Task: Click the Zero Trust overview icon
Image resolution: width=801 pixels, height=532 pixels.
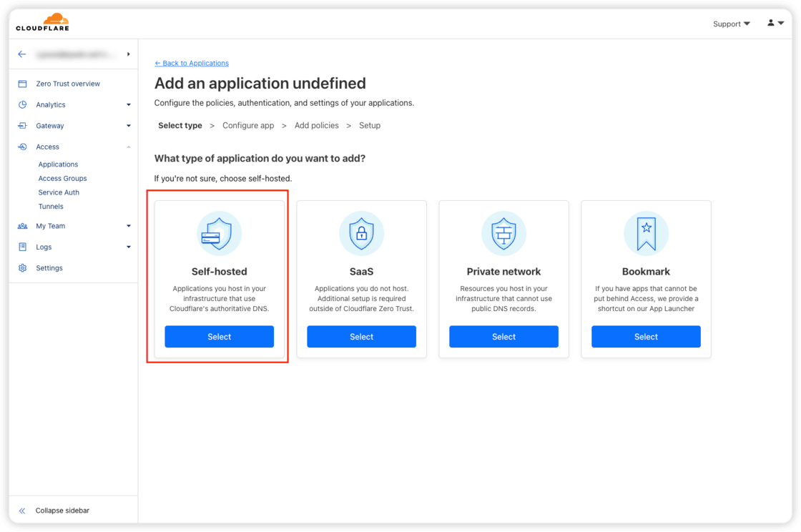Action: click(22, 84)
